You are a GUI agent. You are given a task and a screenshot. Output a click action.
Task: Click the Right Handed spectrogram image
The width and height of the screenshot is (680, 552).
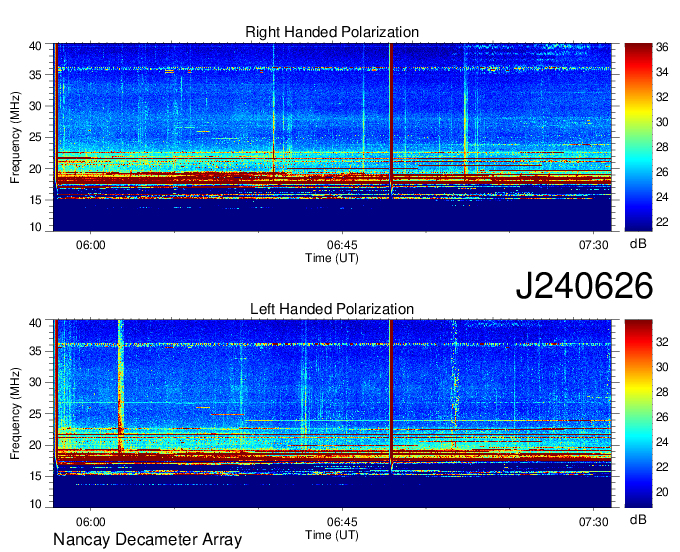332,137
